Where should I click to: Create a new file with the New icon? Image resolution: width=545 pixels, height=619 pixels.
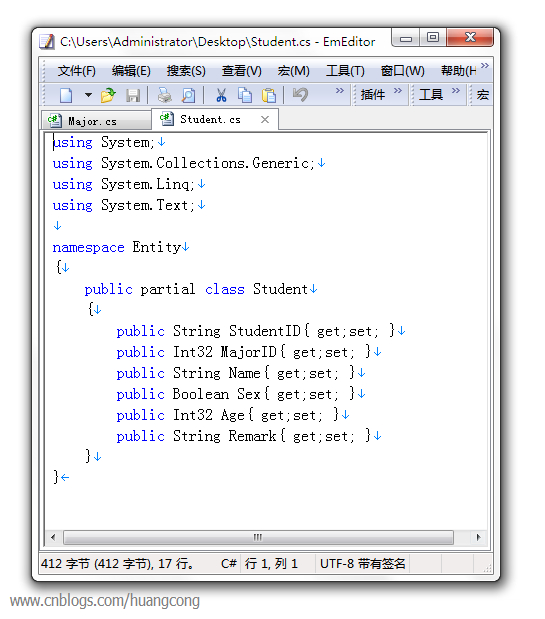66,95
